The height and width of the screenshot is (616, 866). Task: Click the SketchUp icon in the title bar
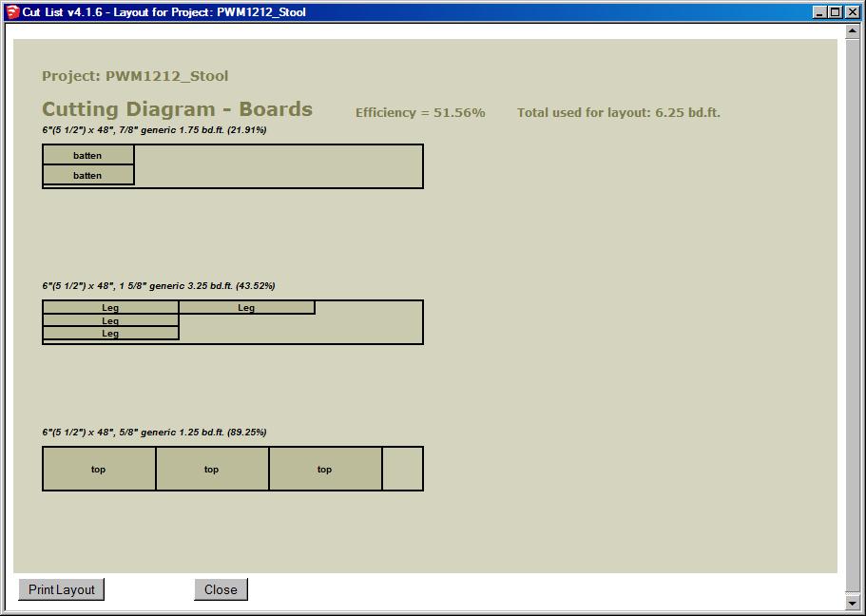(x=12, y=11)
